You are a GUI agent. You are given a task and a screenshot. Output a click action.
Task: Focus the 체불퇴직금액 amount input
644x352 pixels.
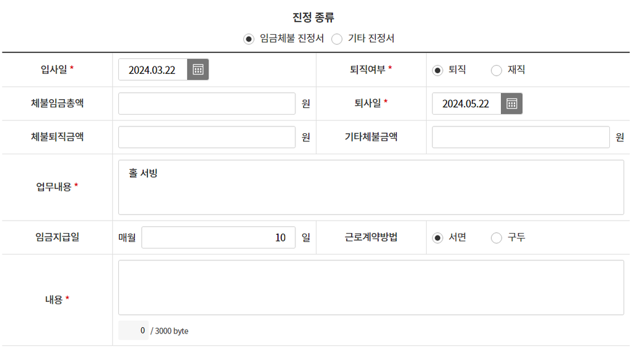207,137
